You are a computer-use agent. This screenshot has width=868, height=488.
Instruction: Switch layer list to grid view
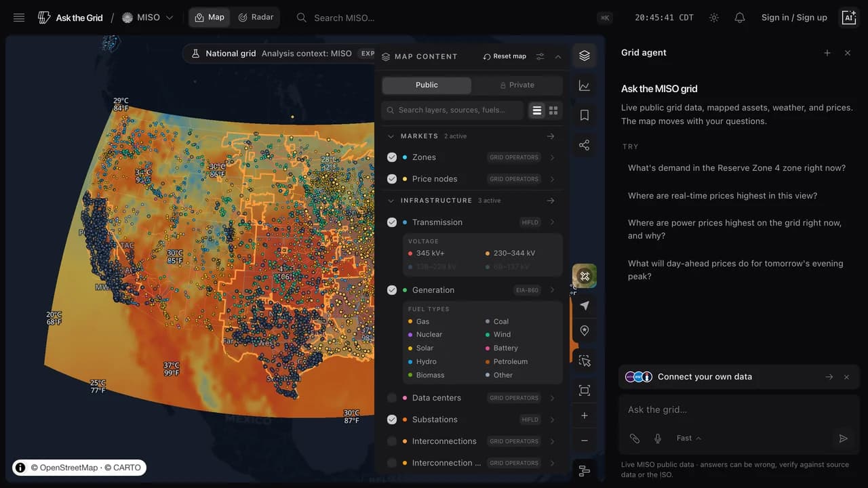click(553, 110)
